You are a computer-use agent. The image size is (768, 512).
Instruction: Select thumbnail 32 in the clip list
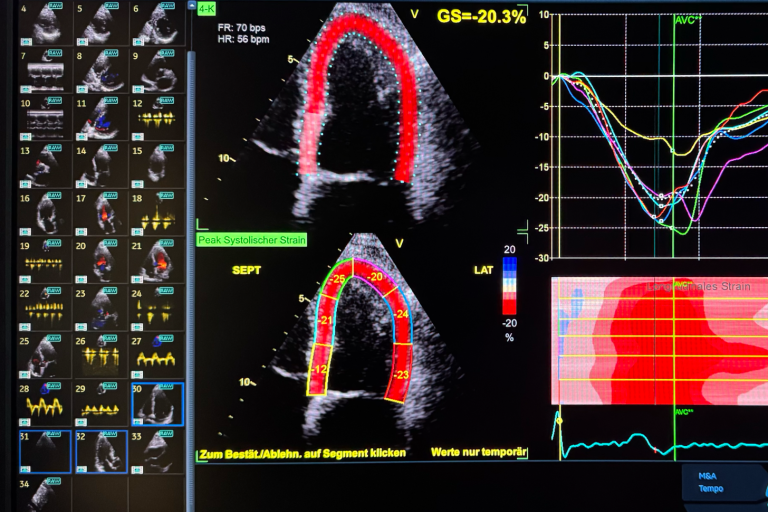[x=100, y=451]
